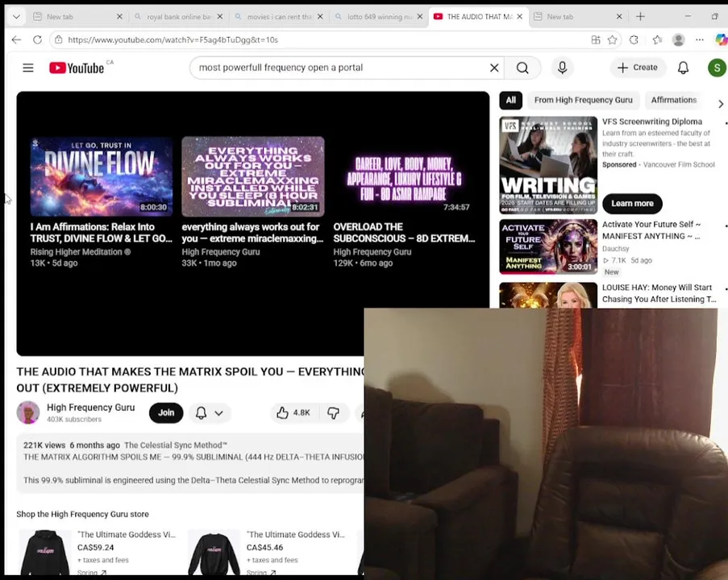Open the browser profile icon

tap(678, 40)
